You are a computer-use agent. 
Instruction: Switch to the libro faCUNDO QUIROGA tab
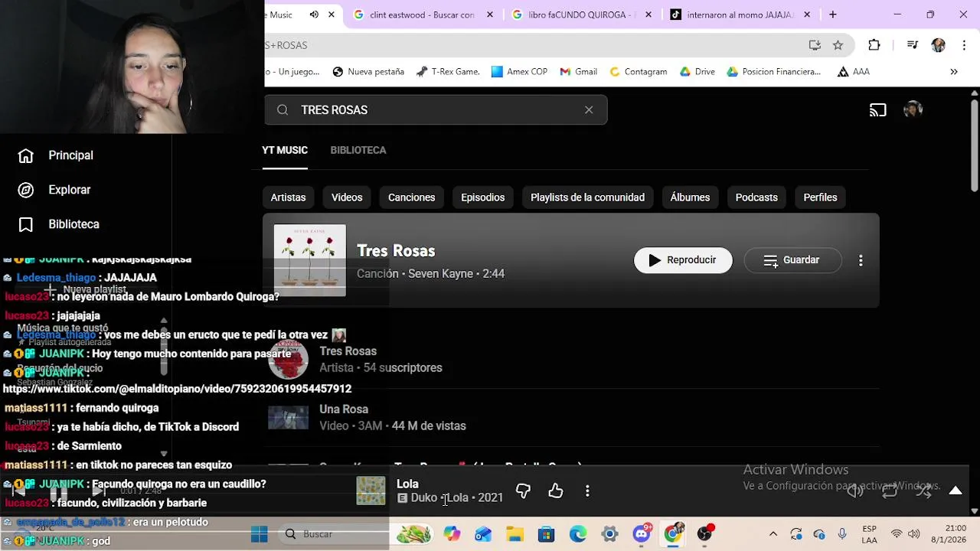pos(580,15)
